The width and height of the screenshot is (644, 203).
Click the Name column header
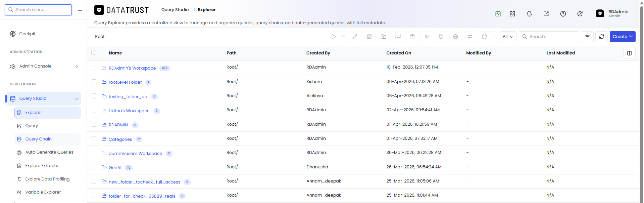115,53
